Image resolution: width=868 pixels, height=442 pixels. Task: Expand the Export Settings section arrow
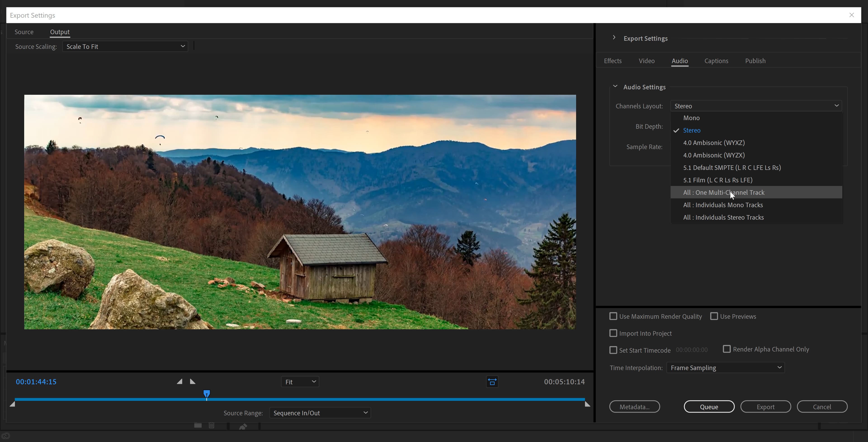(614, 38)
